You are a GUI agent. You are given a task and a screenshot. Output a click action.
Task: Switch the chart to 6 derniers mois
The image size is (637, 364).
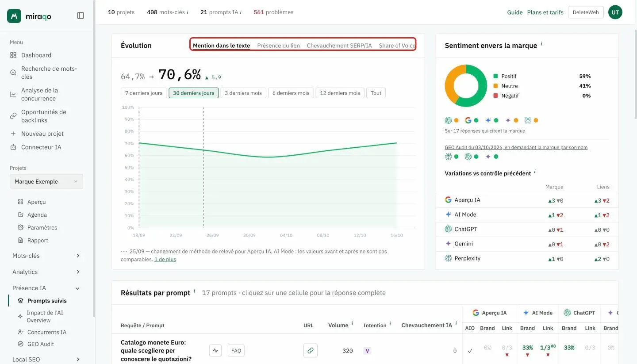[x=291, y=93]
